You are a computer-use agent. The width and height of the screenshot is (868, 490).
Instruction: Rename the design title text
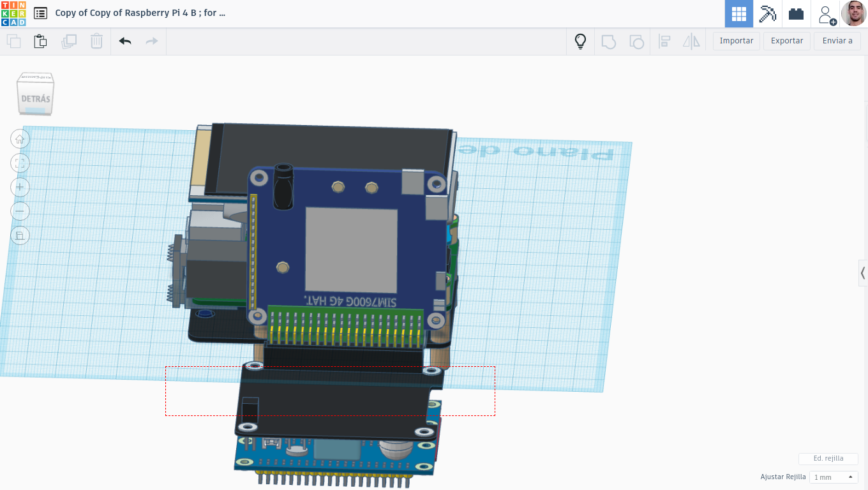click(x=140, y=13)
